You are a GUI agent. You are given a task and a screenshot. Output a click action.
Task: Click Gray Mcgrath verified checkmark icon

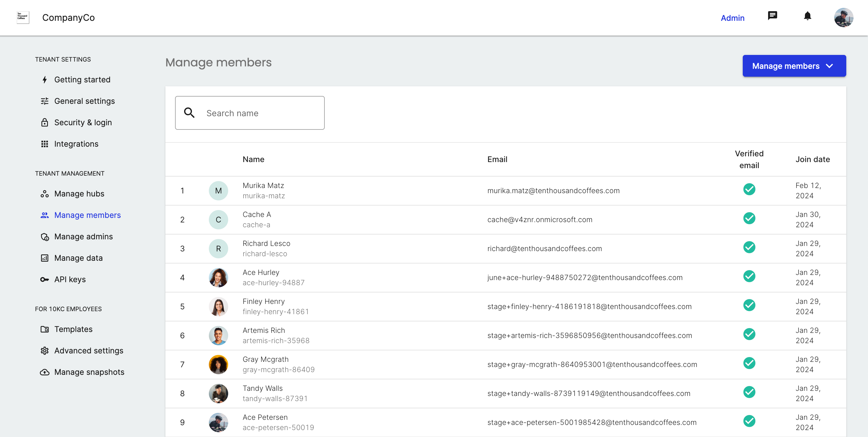coord(749,363)
